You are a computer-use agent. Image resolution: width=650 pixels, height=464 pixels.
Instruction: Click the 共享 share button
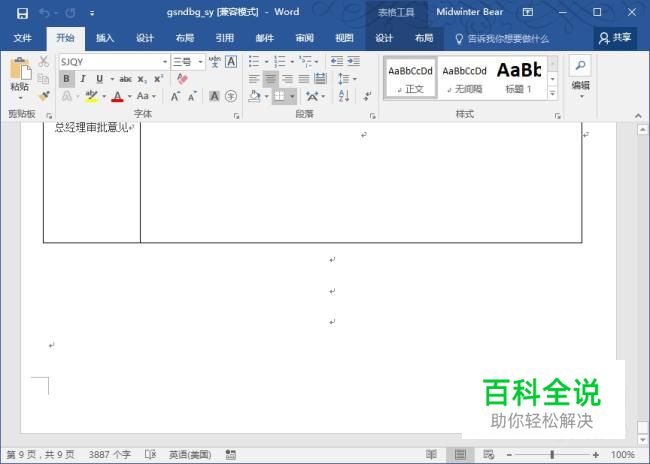(x=615, y=38)
